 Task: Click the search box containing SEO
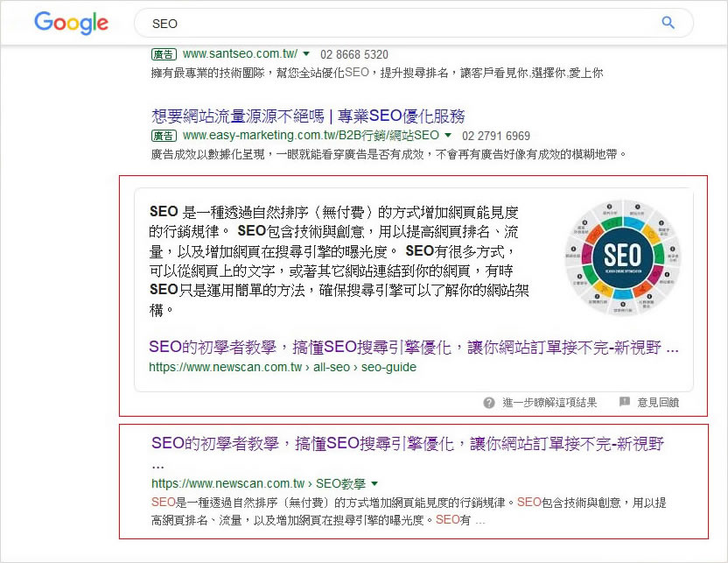[394, 24]
